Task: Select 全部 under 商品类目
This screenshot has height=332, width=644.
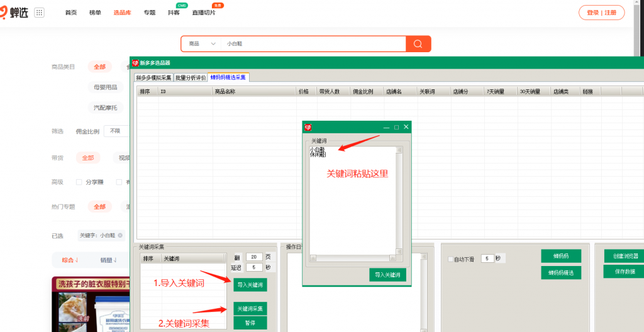Action: [x=99, y=67]
